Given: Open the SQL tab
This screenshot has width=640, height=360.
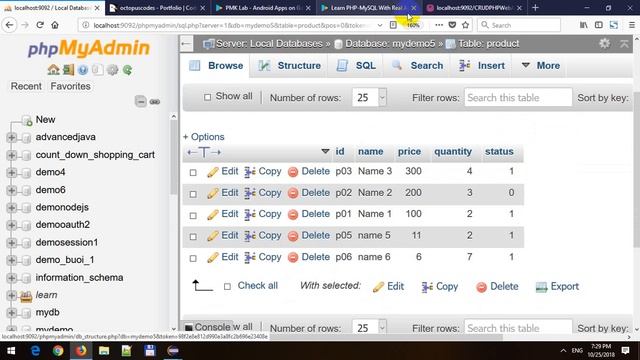Looking at the screenshot, I should [x=356, y=66].
